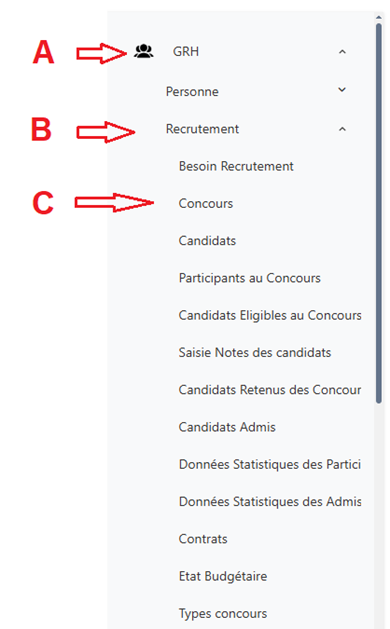
Task: Select Saisie Notes des candidats
Action: coord(255,353)
